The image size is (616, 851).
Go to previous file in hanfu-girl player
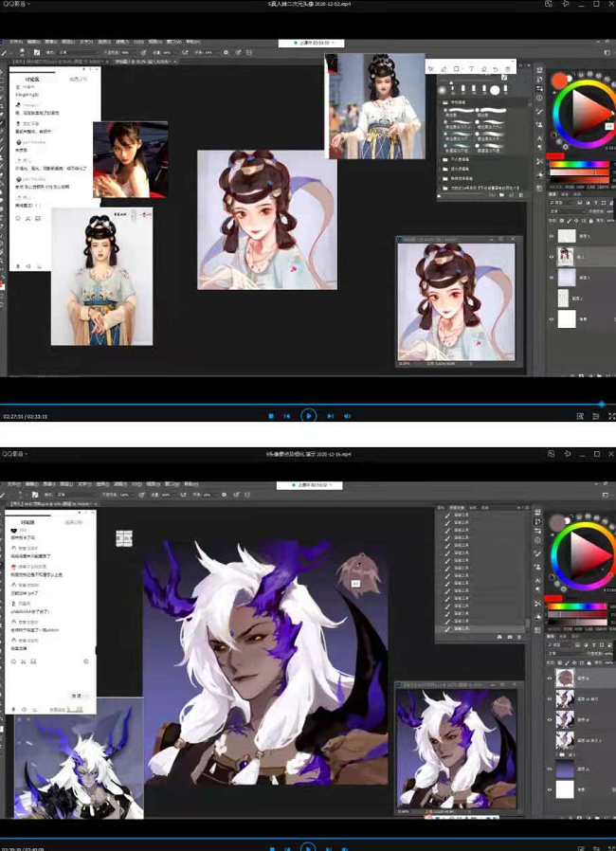(x=287, y=416)
